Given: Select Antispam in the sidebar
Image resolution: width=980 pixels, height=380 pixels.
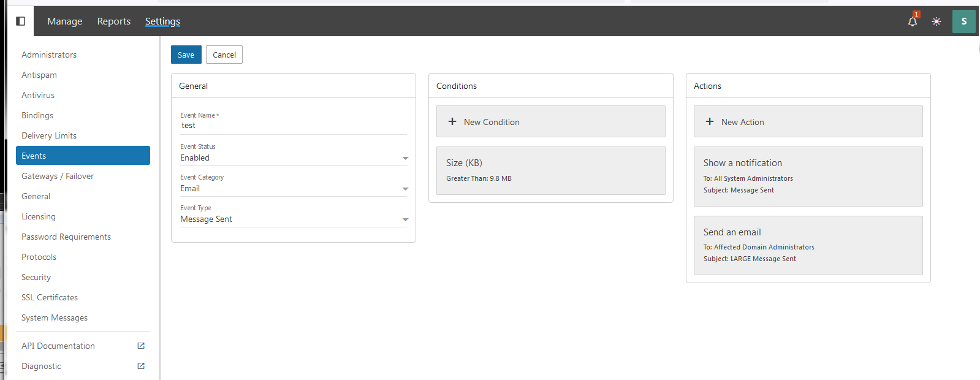Looking at the screenshot, I should [39, 75].
